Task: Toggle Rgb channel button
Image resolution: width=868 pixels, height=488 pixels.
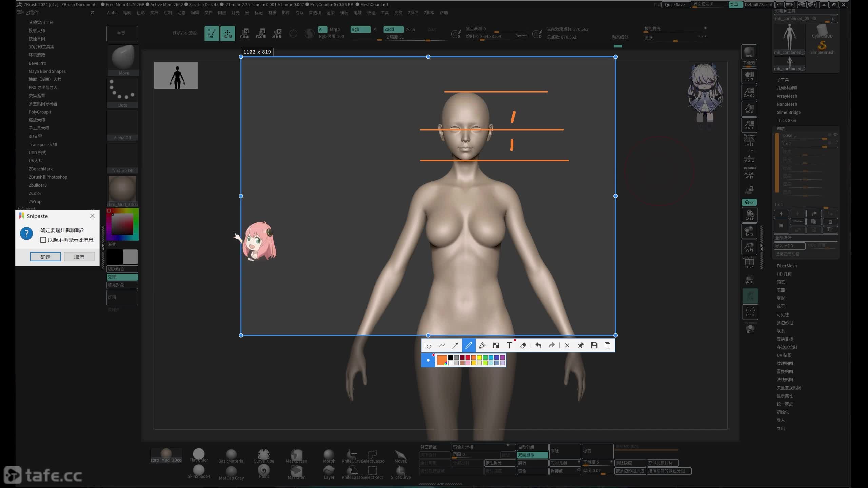Action: 360,29
